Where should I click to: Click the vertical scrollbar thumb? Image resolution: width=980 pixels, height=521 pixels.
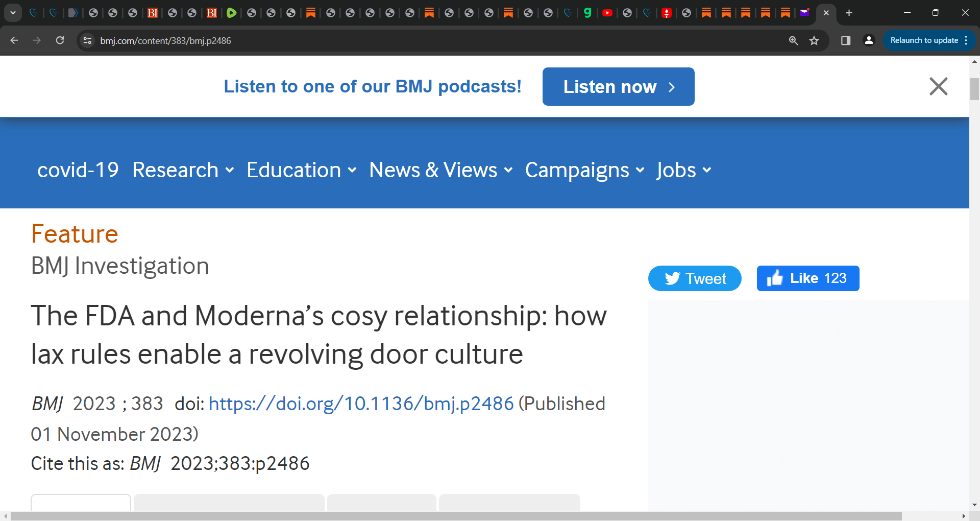pos(974,89)
